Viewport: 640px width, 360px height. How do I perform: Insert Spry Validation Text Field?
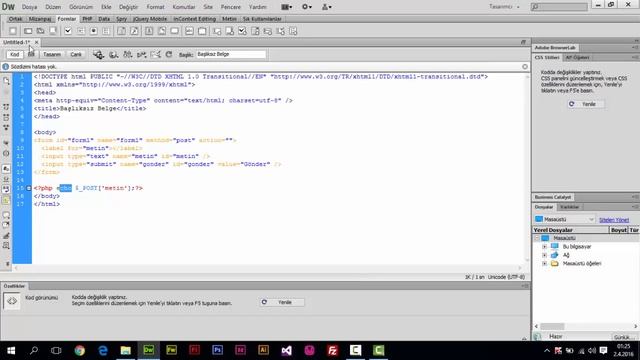(217, 31)
